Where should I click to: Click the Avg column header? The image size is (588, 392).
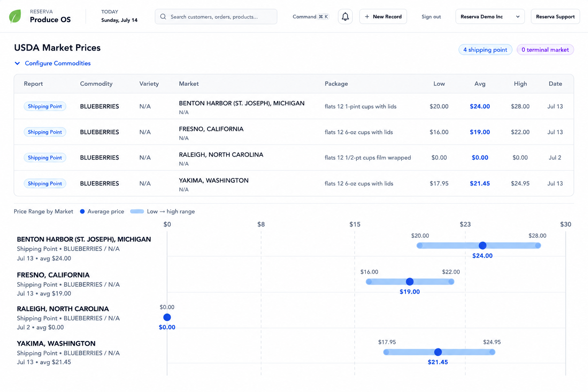click(x=480, y=84)
